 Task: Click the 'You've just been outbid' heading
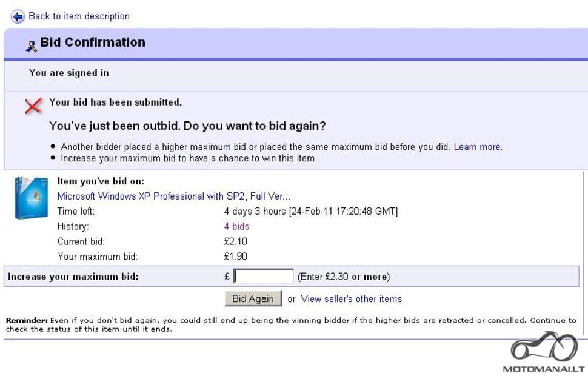[187, 126]
